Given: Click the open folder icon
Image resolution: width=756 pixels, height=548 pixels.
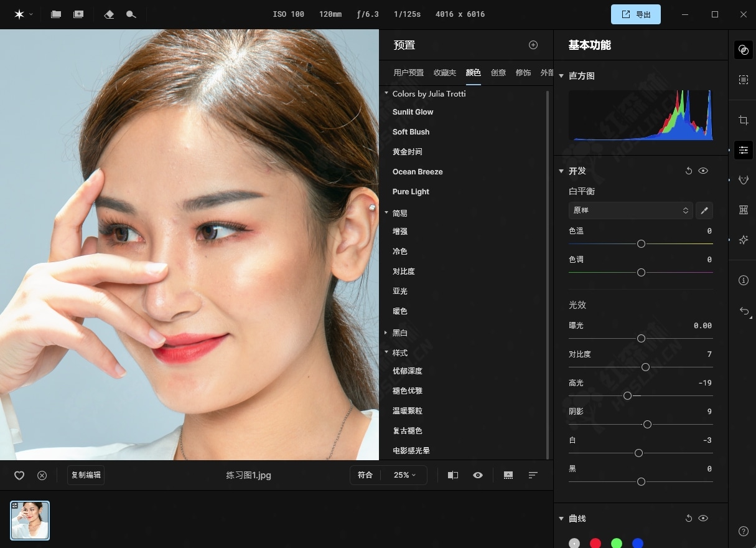Looking at the screenshot, I should [56, 14].
